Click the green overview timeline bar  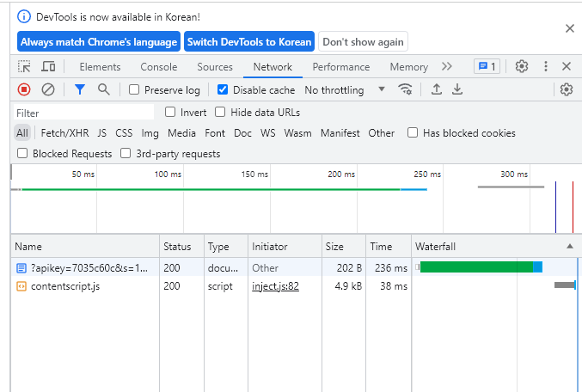click(x=211, y=189)
